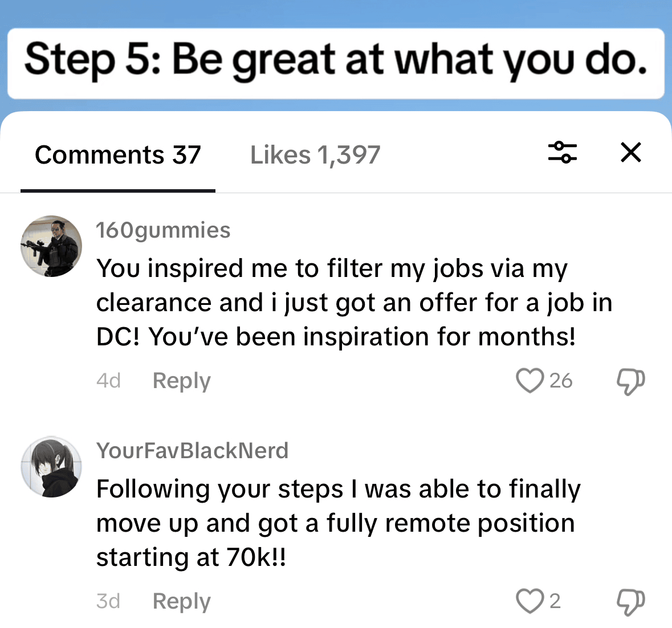Reply to the 160gummies comment
672x628 pixels.
coord(181,381)
